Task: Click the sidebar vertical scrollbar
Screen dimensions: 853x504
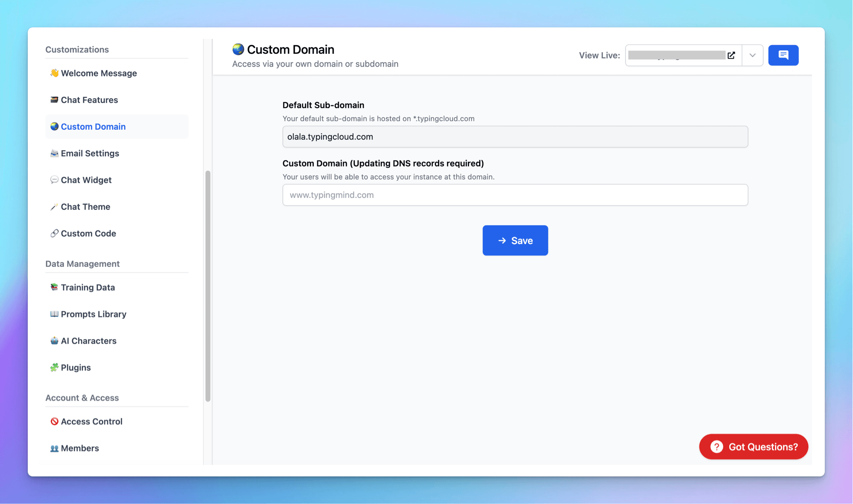Action: (208, 286)
